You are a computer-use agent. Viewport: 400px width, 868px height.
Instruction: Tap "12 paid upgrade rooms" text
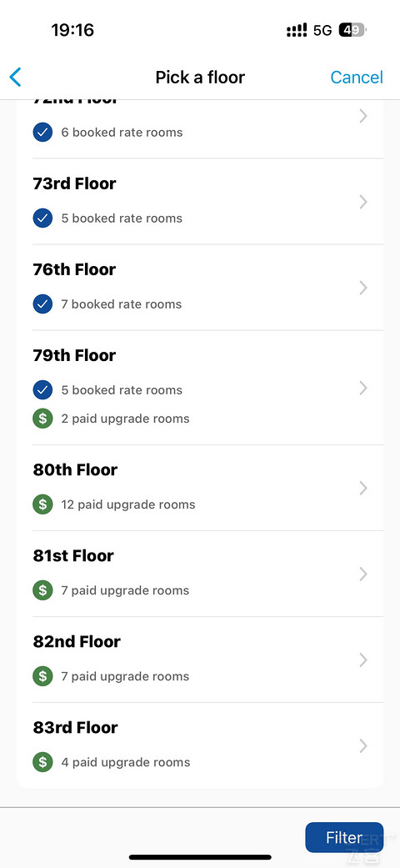128,504
